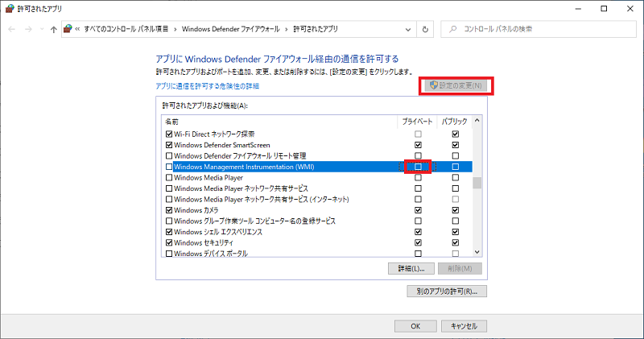Image resolution: width=644 pixels, height=339 pixels.
Task: Click the window title bar firewall icon
Action: (10, 9)
